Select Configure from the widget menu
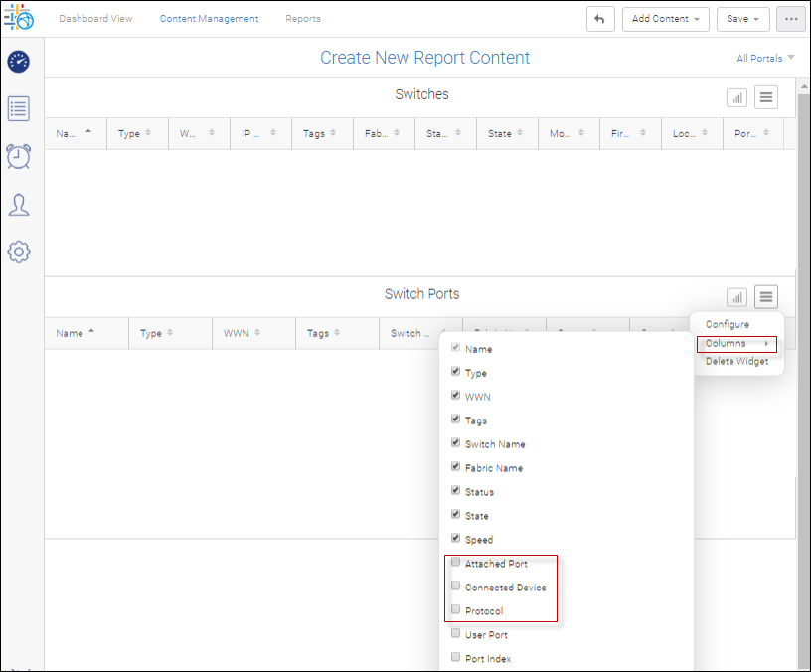The height and width of the screenshot is (672, 811). click(x=728, y=325)
